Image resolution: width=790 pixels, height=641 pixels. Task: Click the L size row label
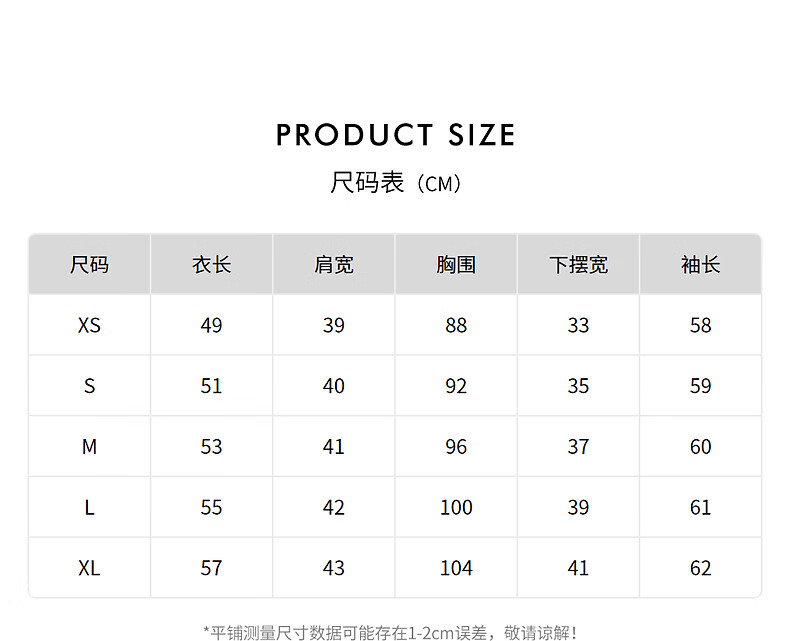[x=89, y=508]
